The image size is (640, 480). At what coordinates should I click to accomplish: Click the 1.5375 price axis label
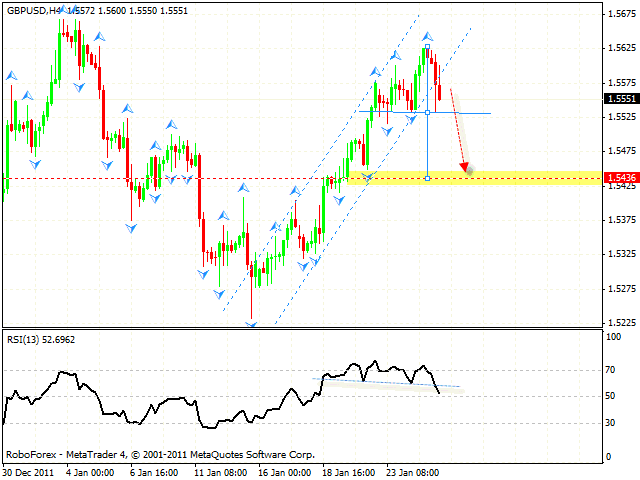tap(622, 220)
